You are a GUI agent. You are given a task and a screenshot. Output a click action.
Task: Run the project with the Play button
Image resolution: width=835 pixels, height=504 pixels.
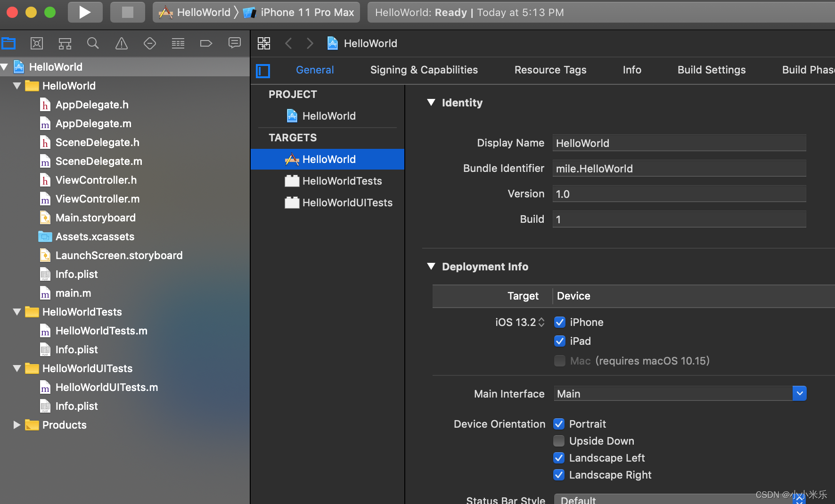(85, 12)
